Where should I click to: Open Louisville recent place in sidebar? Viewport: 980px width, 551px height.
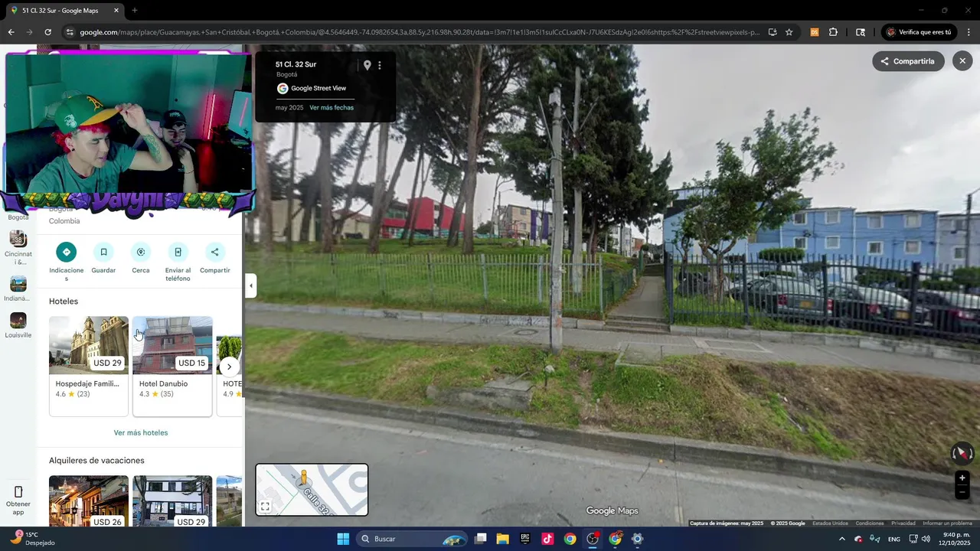[18, 325]
